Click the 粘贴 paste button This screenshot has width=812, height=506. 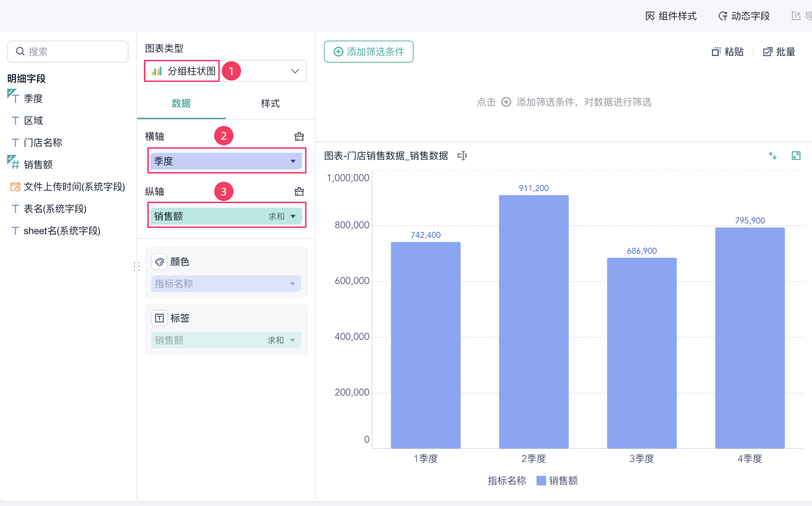[x=728, y=52]
